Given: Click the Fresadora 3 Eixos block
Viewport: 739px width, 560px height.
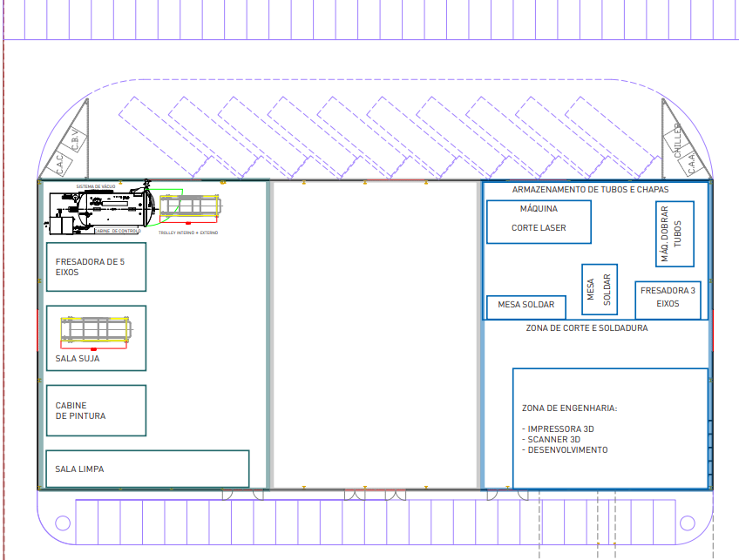Looking at the screenshot, I should pyautogui.click(x=668, y=299).
